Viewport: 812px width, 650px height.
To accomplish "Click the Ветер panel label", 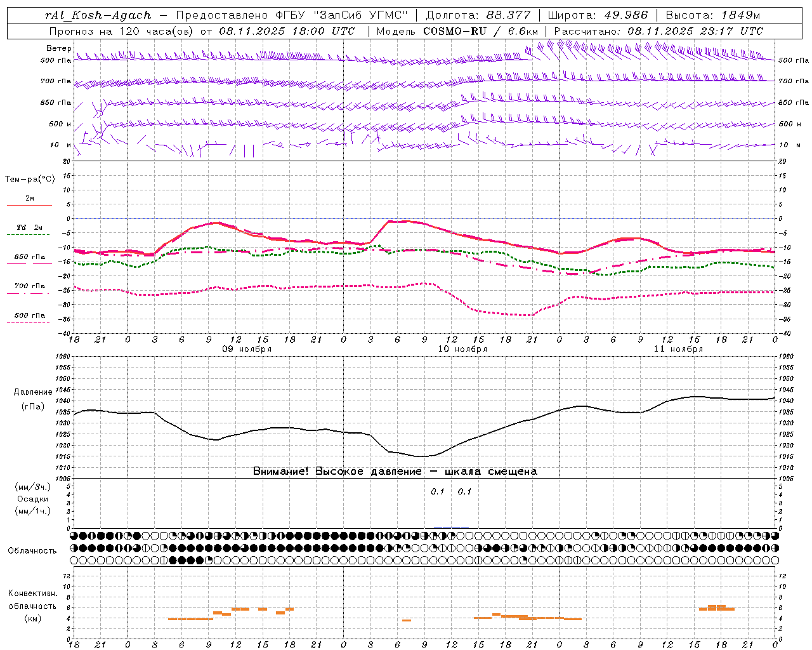I will 58,48.
